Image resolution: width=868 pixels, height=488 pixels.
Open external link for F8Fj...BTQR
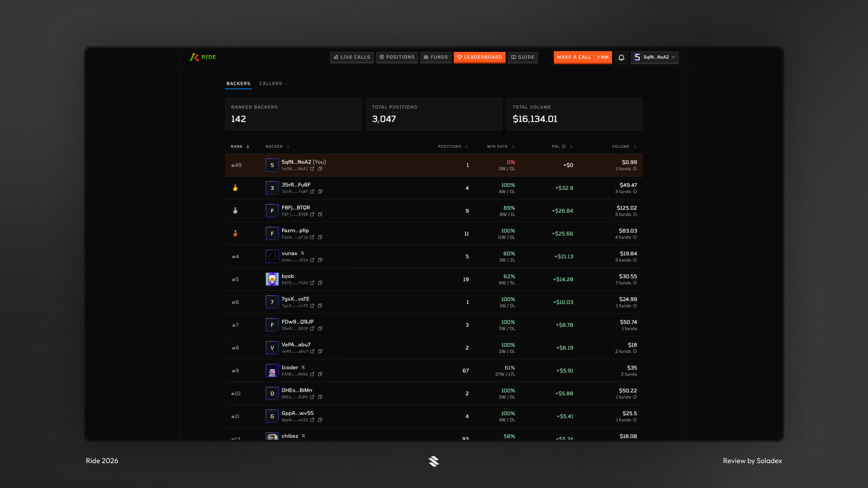click(x=312, y=215)
